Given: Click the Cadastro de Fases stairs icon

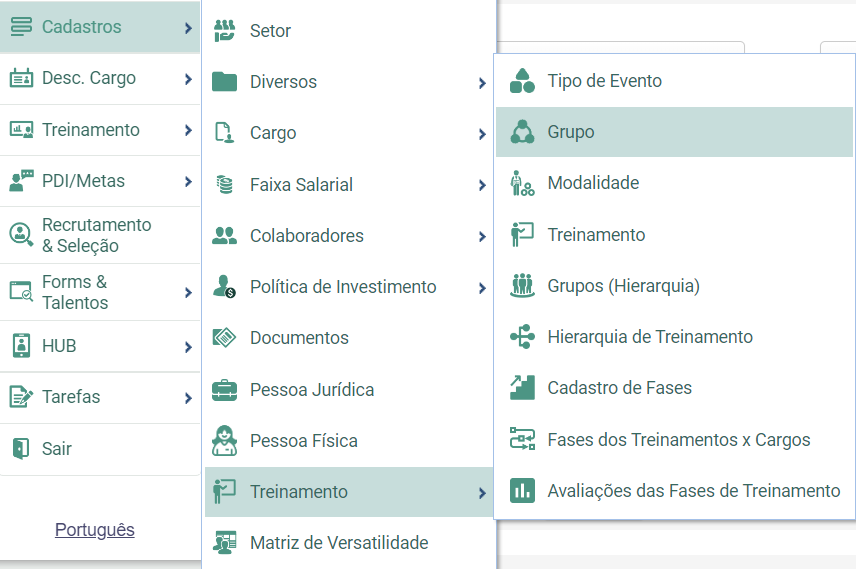Looking at the screenshot, I should pos(522,388).
